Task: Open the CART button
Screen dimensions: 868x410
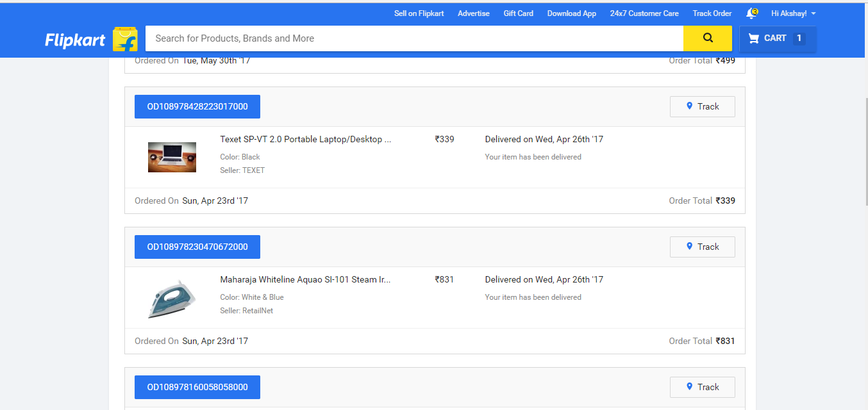Action: coord(778,38)
